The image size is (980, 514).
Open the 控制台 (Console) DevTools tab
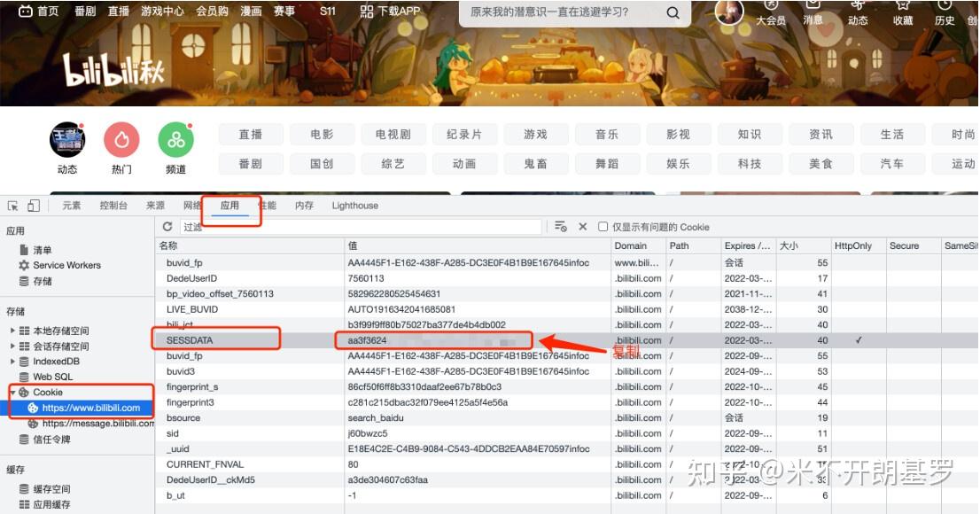coord(113,205)
